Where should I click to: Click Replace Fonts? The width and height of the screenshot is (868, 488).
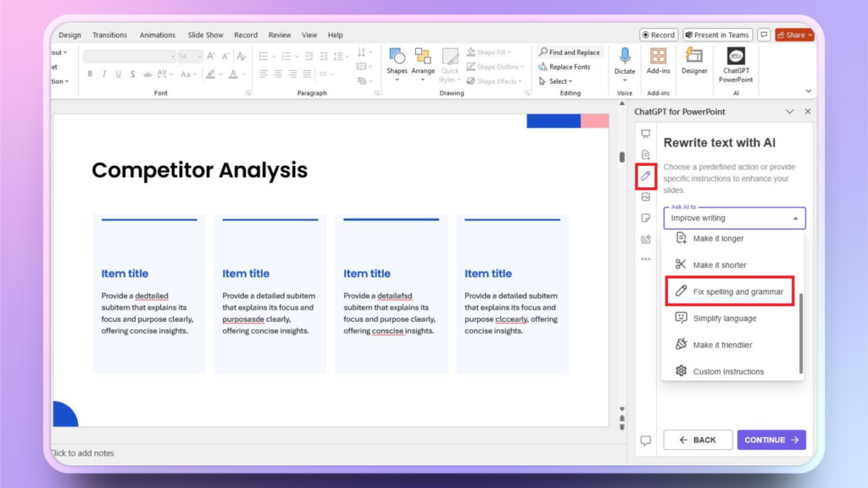point(564,66)
